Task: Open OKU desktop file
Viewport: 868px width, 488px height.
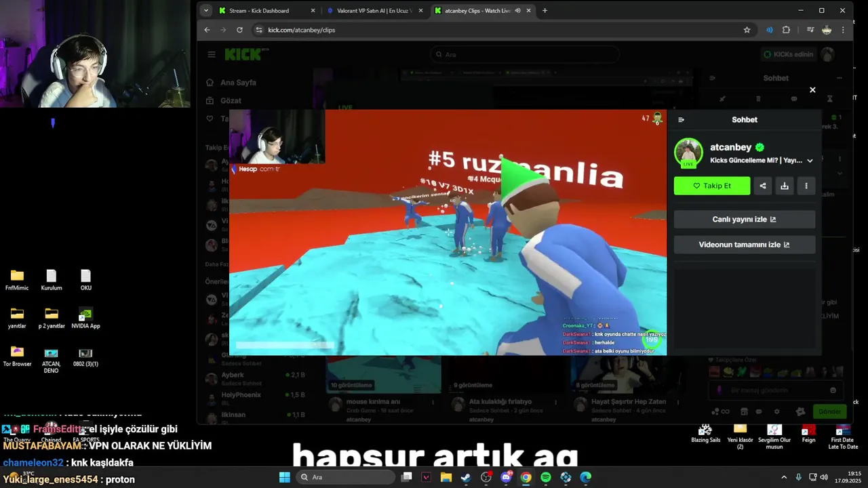Action: click(85, 280)
